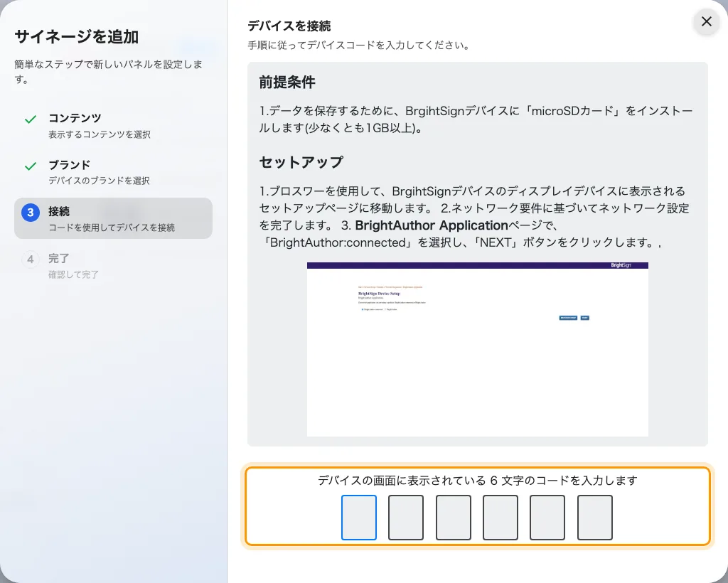Click the microSDカード prerequisite sentence
728x583 pixels.
[x=476, y=119]
